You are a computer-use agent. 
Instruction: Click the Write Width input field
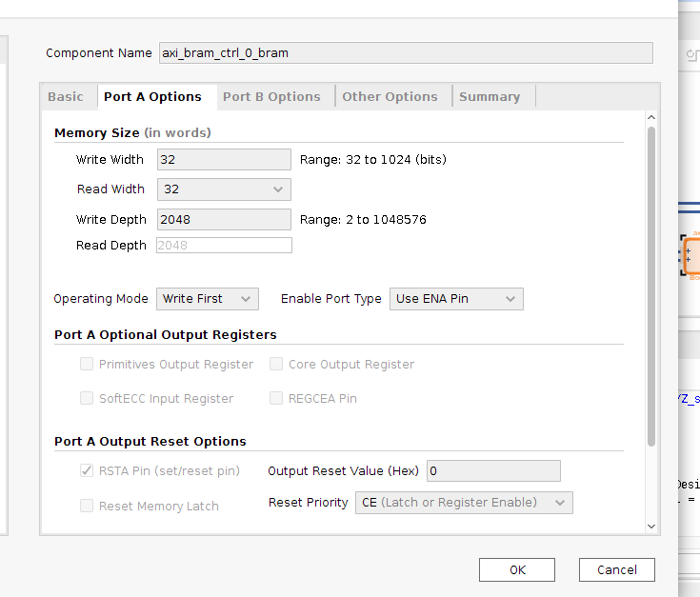(224, 159)
